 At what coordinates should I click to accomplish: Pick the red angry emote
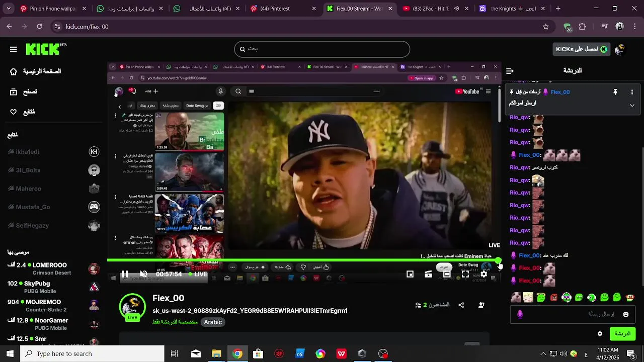554,297
